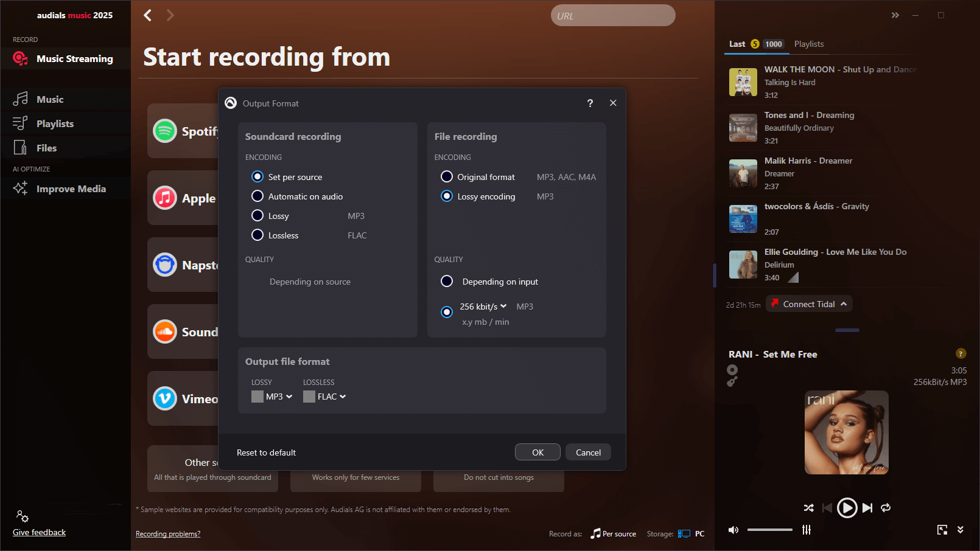Click the help question mark in dialog
This screenshot has width=980, height=551.
click(x=590, y=103)
